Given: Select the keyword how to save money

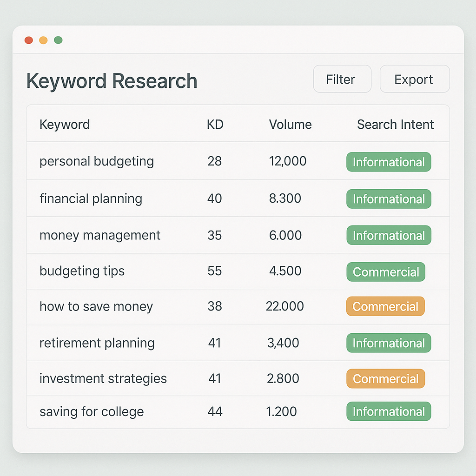Looking at the screenshot, I should pos(96,306).
